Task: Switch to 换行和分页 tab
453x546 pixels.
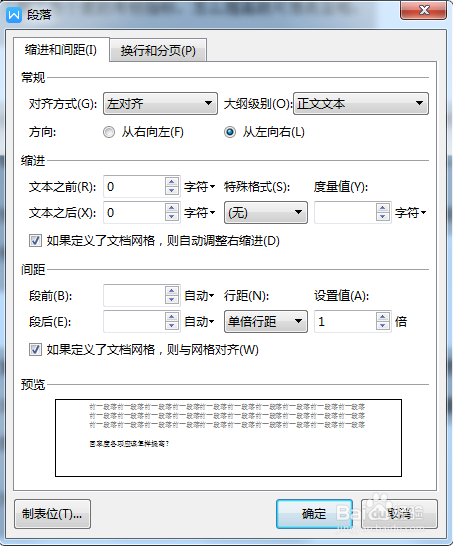Action: [x=158, y=51]
